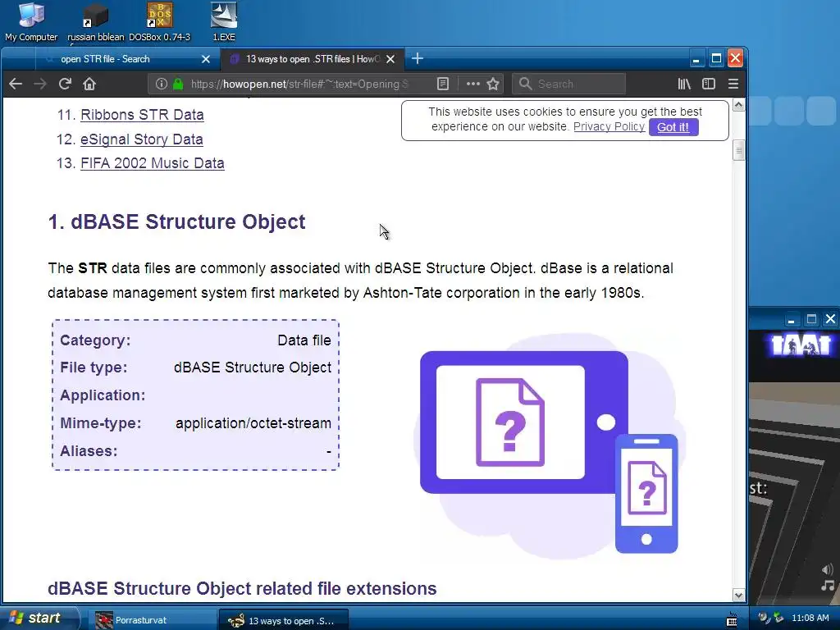The image size is (840, 630).
Task: Open the Library bookmarks icon
Action: pos(684,84)
